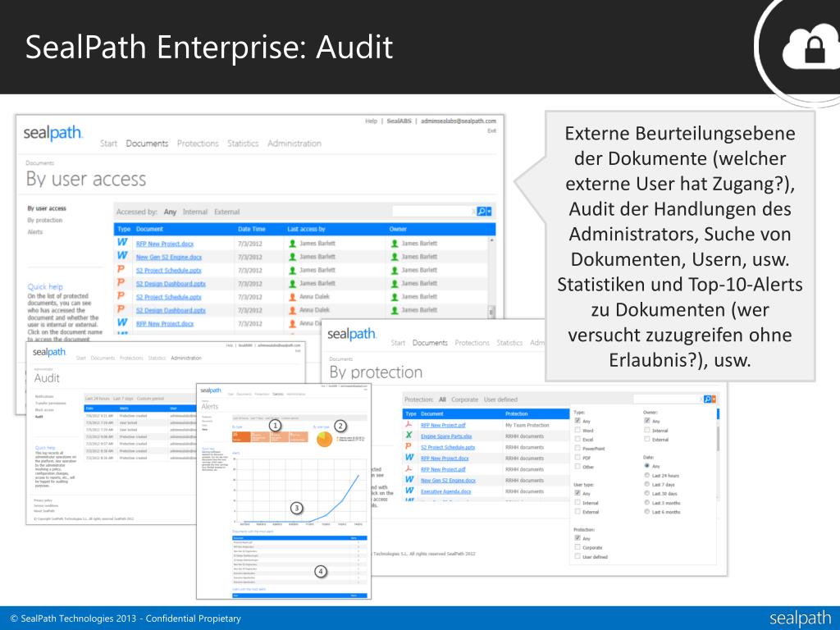840x630 pixels.
Task: Tick External under Owner filter
Action: (x=647, y=439)
